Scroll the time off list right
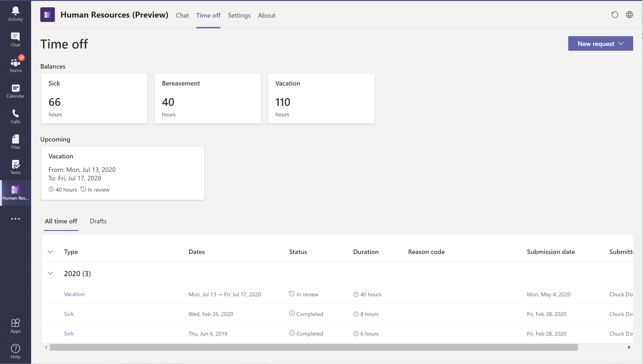This screenshot has width=643, height=364. [629, 347]
